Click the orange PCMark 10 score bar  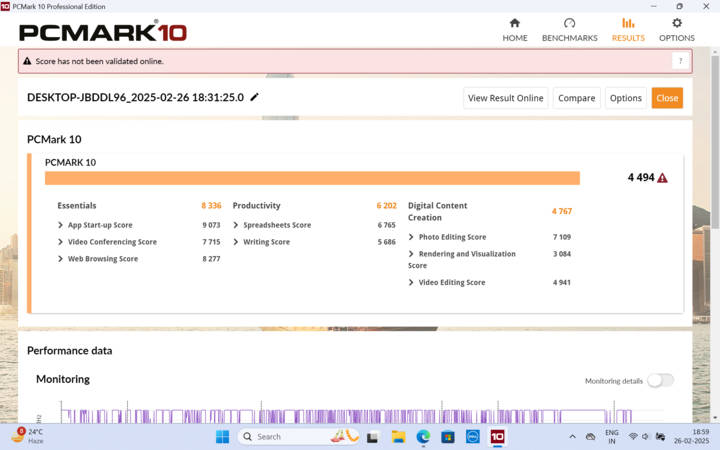312,178
